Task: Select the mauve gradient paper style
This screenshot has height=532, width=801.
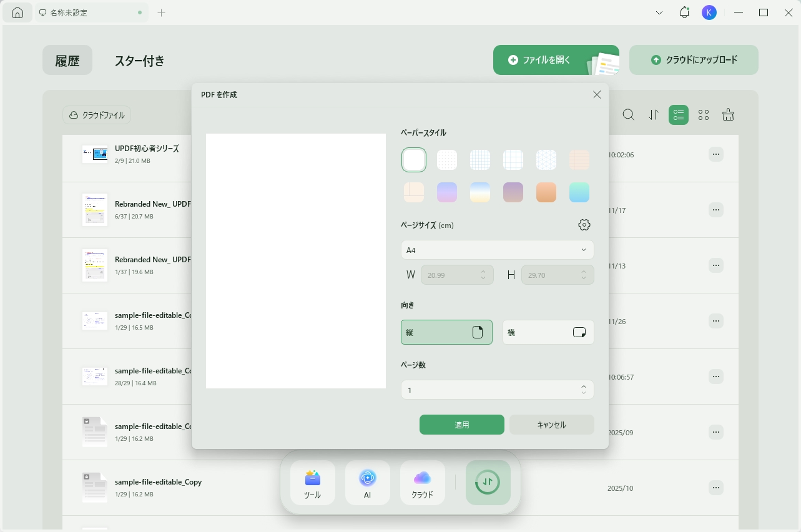Action: pos(513,192)
